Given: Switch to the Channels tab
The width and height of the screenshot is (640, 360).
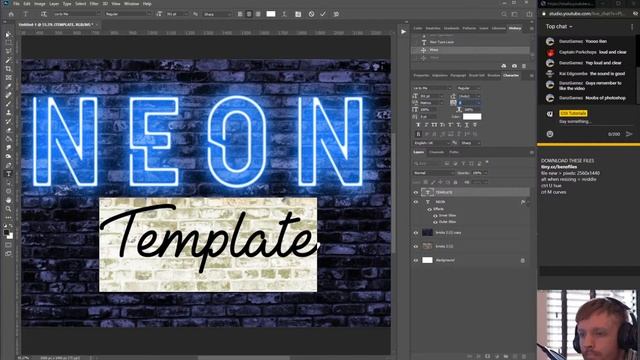Looking at the screenshot, I should [x=436, y=152].
